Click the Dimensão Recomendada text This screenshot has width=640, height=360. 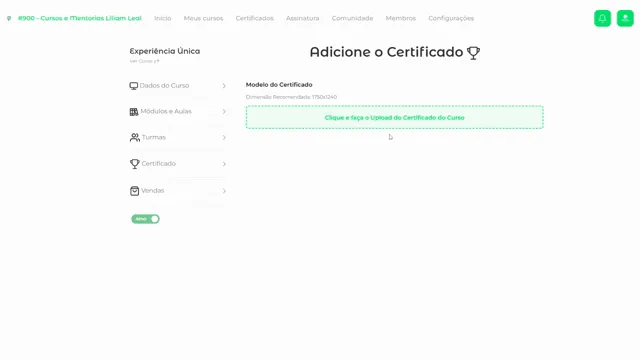[291, 97]
